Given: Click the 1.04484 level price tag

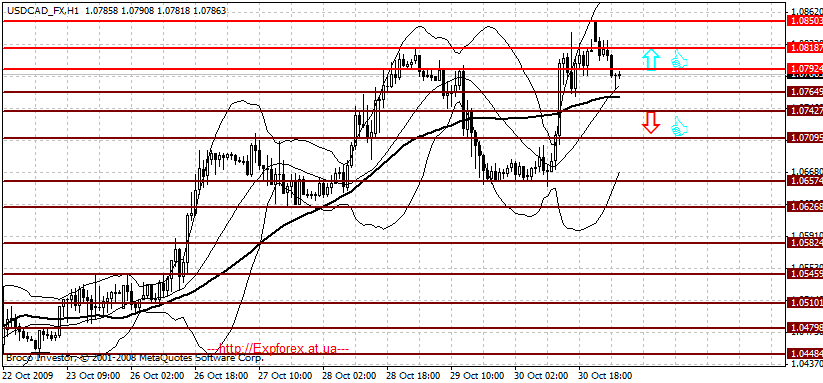Looking at the screenshot, I should (x=806, y=354).
